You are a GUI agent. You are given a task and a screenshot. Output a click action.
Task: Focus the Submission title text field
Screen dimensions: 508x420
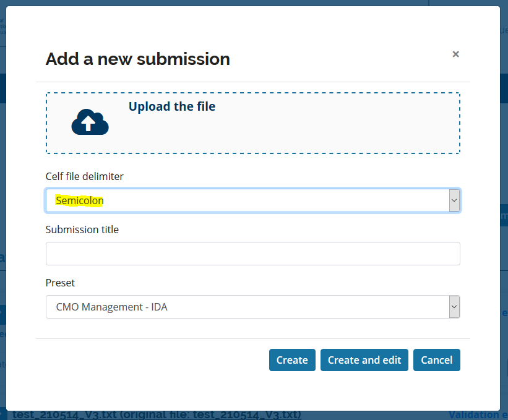(252, 254)
